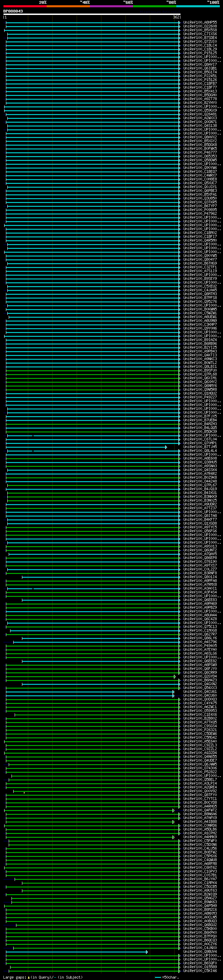Click the arrowhead ending the Q9BUV4 alignment bar
Viewport: 223px width, 980px height.
click(x=147, y=952)
